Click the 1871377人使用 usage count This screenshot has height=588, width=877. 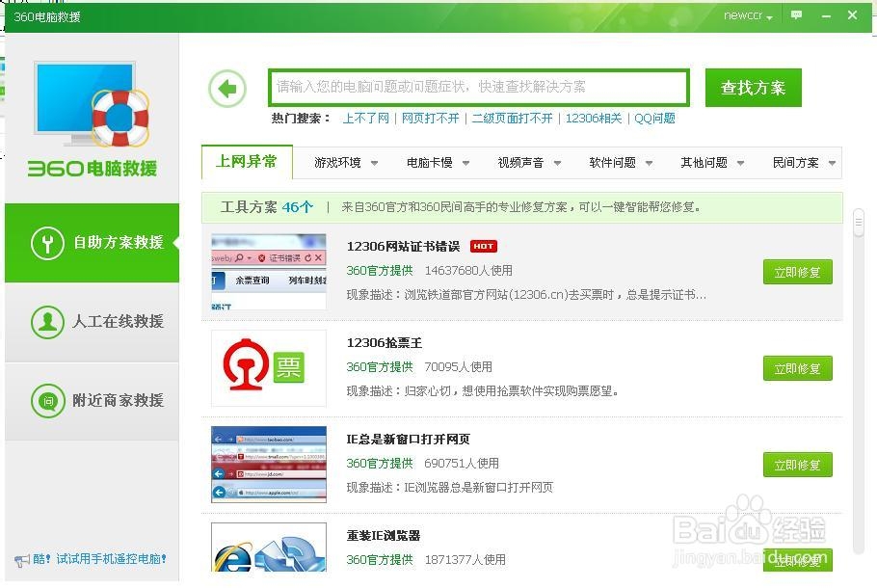click(465, 559)
